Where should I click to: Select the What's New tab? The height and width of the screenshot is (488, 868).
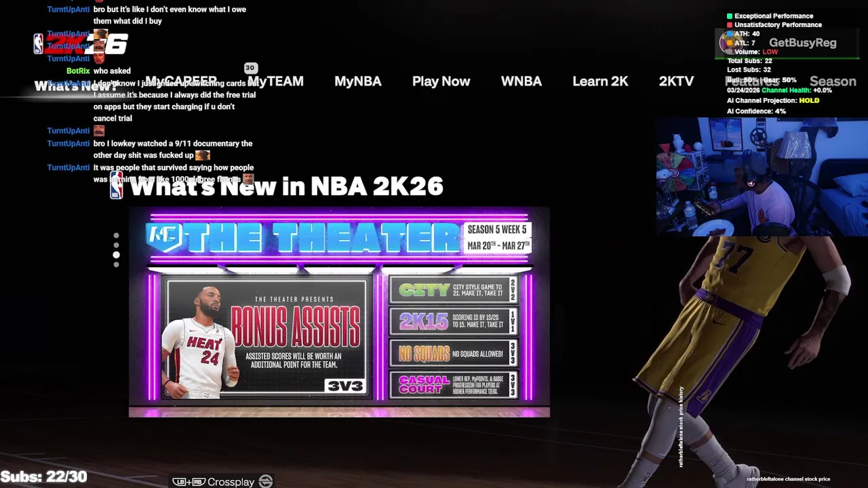(75, 86)
